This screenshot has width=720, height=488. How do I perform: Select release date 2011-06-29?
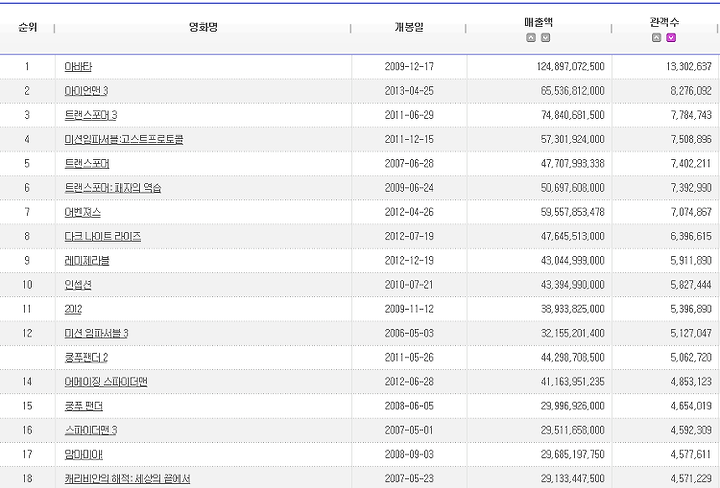409,115
